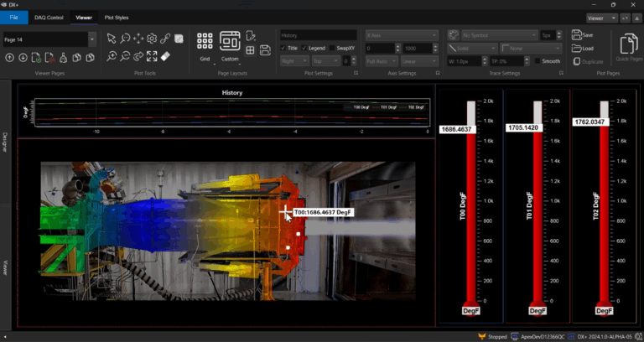This screenshot has width=644, height=342.
Task: Expand the Page 14 dropdown
Action: (91, 39)
